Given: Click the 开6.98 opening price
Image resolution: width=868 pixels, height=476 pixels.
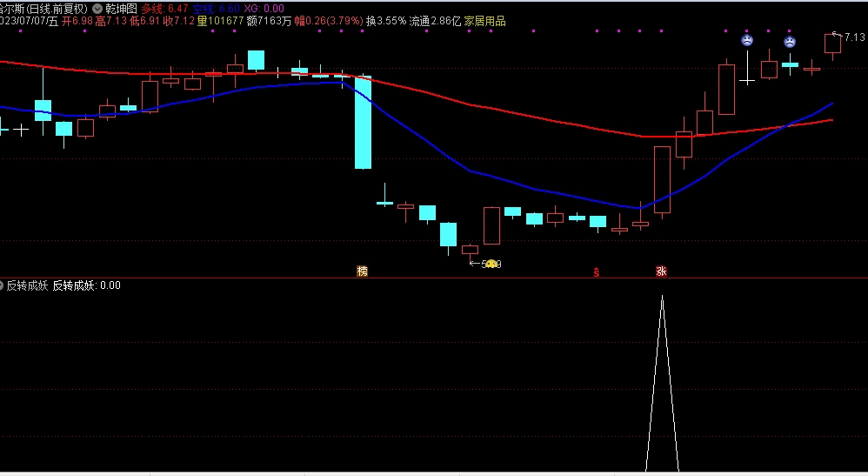Looking at the screenshot, I should pos(77,21).
